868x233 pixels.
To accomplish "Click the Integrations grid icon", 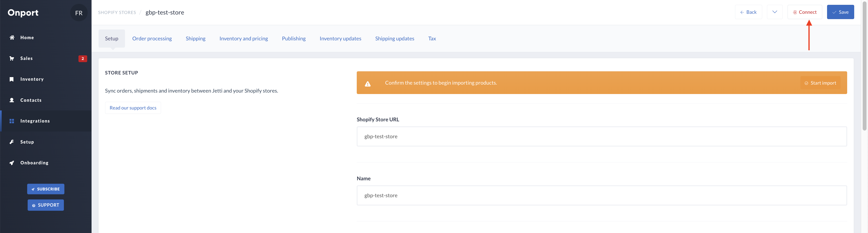I will tap(12, 121).
